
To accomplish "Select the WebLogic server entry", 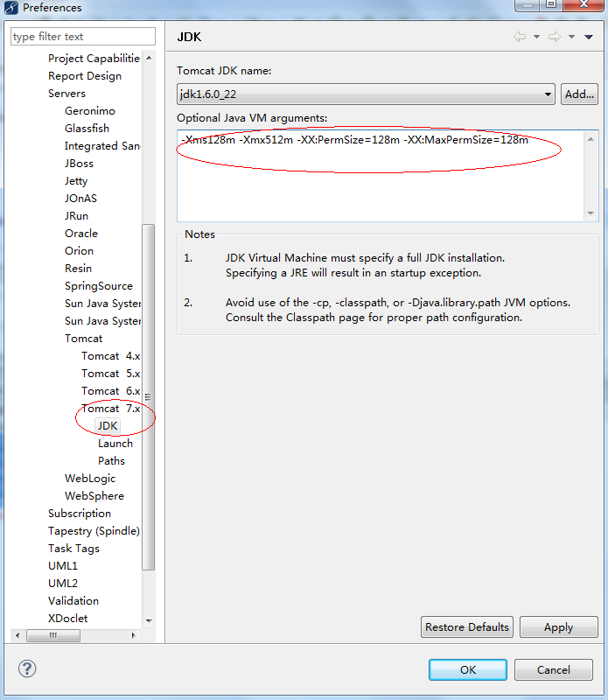I will click(90, 478).
